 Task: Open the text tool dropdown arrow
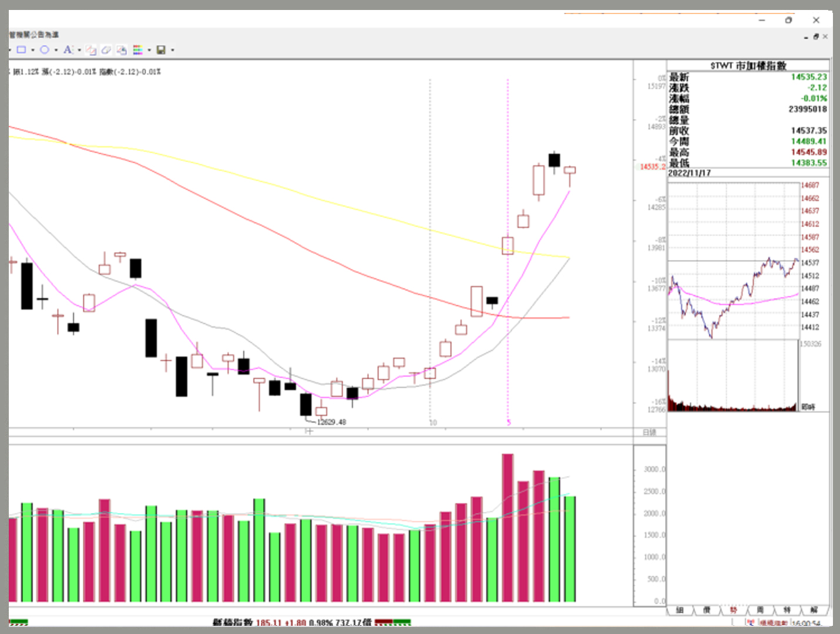click(x=79, y=50)
